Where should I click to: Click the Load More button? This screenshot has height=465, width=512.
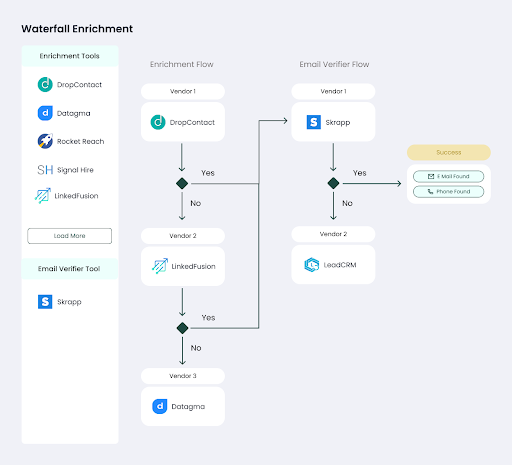coord(70,236)
